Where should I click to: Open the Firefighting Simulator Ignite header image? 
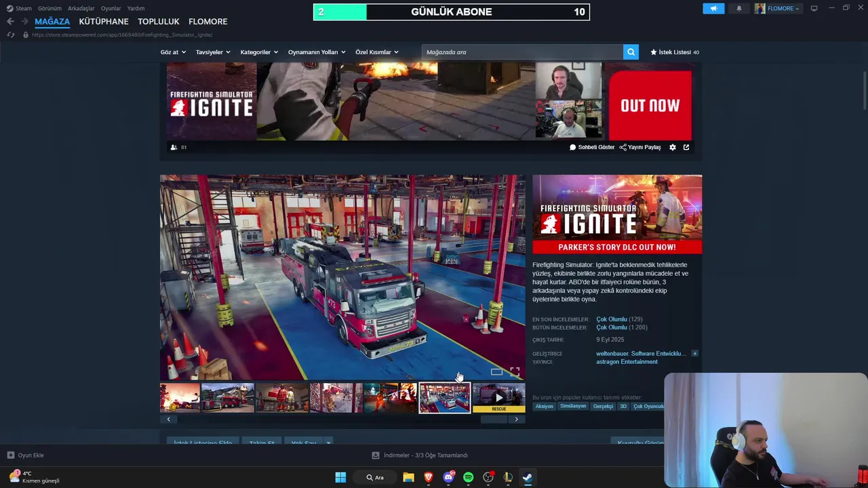(617, 214)
